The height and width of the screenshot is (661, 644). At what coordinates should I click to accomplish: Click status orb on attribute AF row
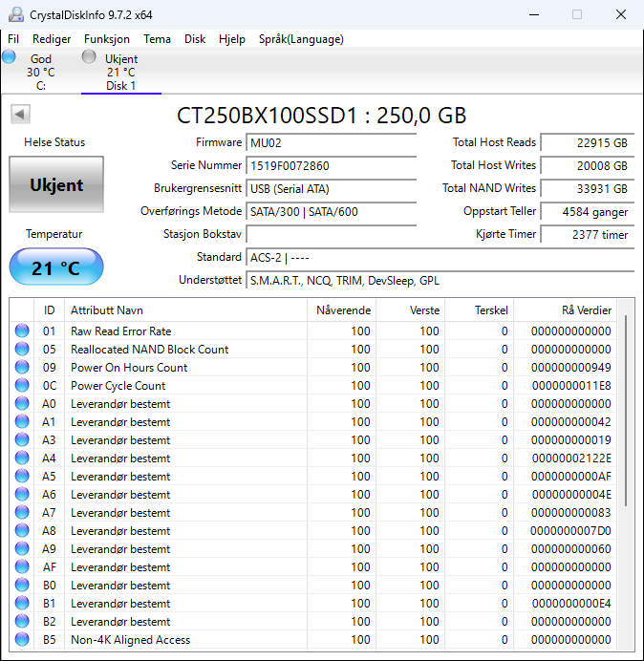(22, 566)
